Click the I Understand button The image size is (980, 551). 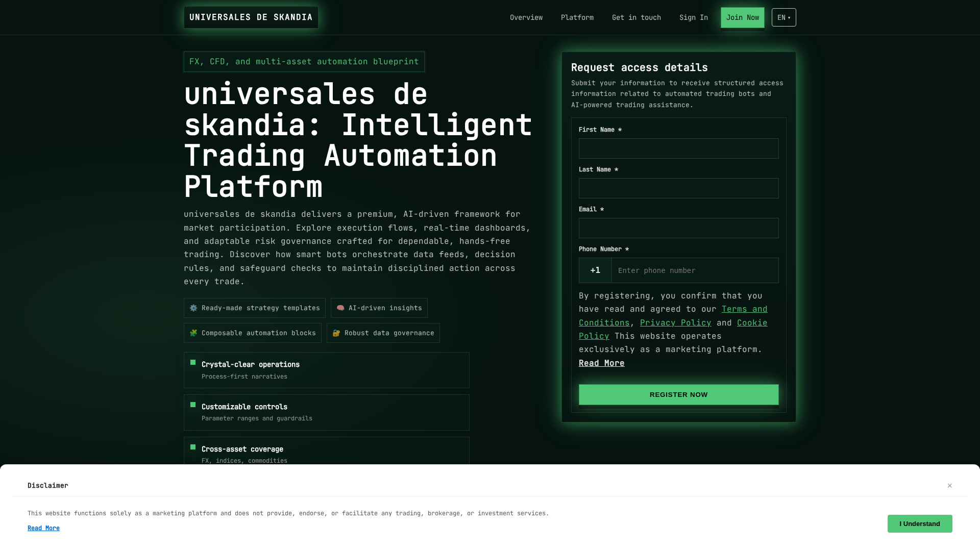(919, 523)
